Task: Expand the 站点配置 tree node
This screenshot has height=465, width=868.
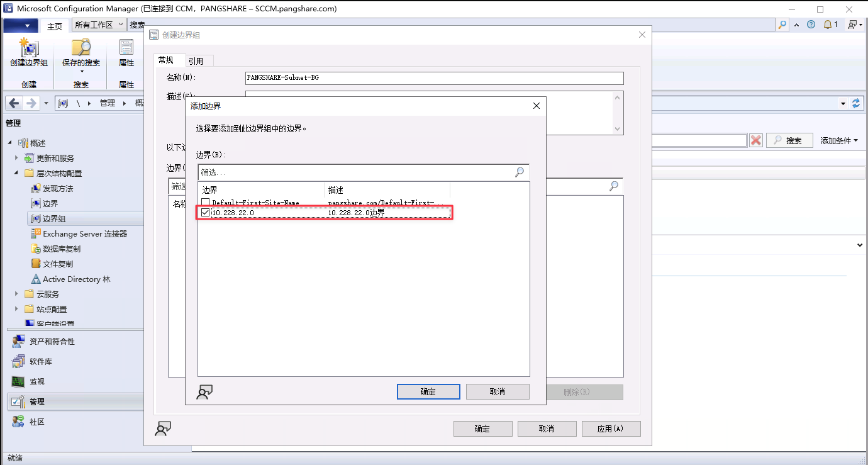Action: point(16,309)
